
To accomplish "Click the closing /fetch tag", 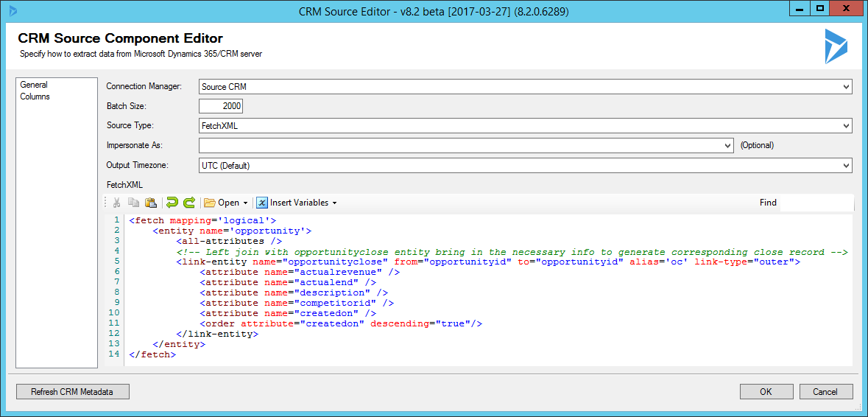I will pyautogui.click(x=153, y=355).
